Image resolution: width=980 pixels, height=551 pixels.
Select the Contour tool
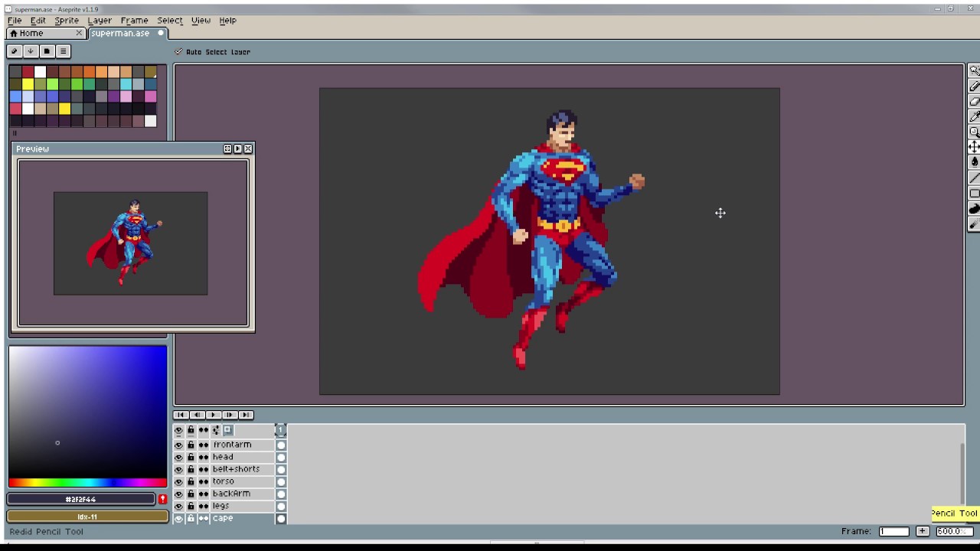click(x=974, y=208)
